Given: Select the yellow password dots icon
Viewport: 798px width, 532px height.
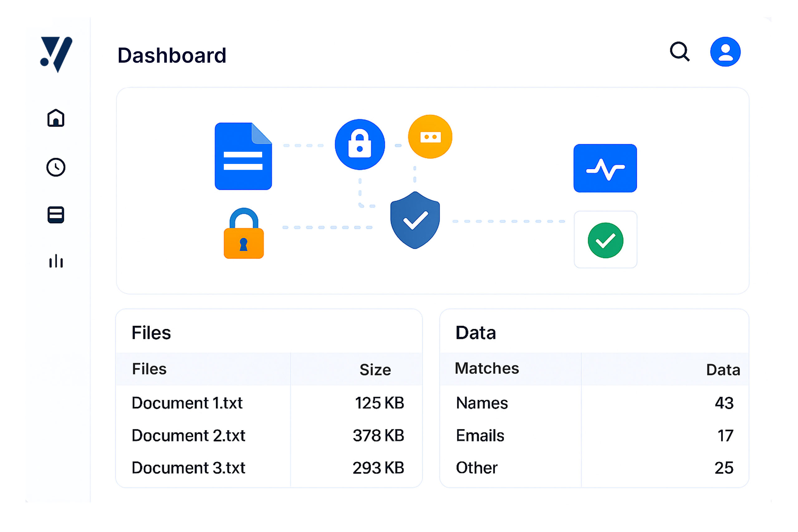Looking at the screenshot, I should click(430, 137).
